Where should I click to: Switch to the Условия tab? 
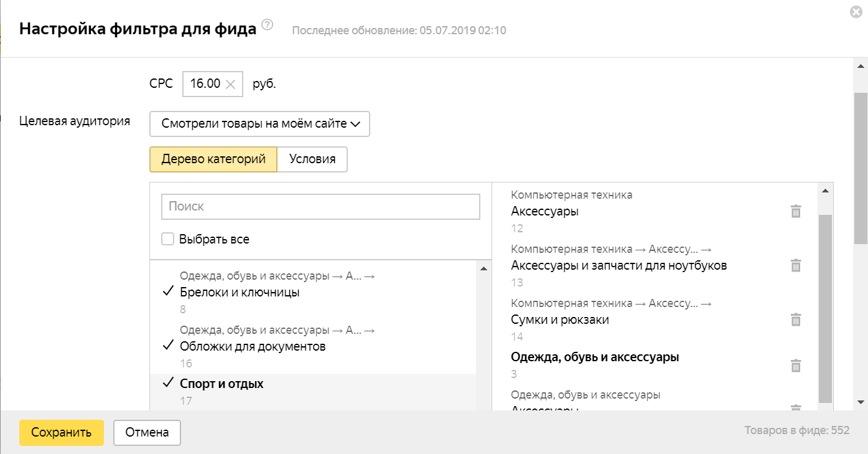click(x=312, y=159)
